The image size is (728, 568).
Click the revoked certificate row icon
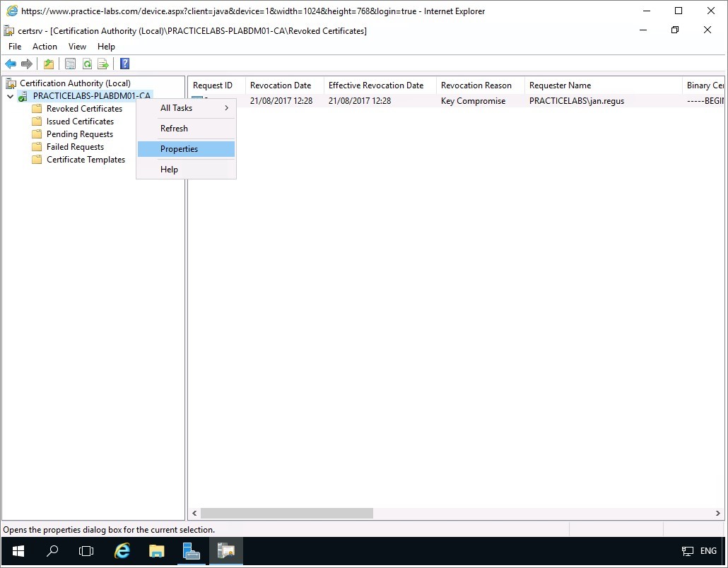[x=197, y=99]
